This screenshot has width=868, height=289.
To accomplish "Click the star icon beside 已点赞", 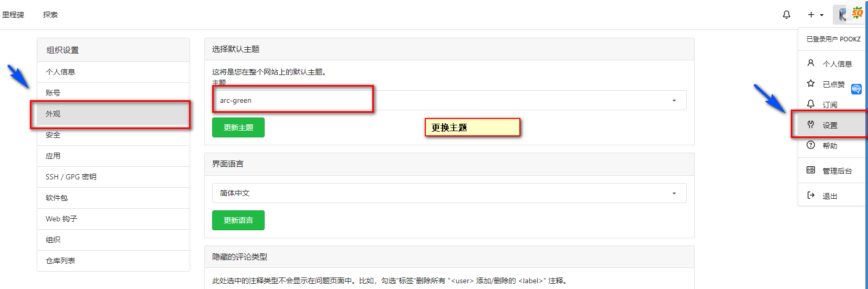I will (811, 84).
